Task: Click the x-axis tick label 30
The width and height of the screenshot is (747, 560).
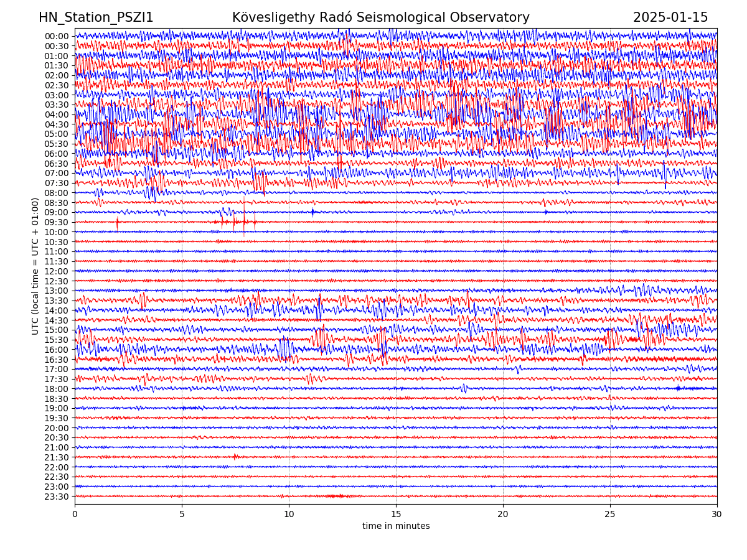Action: point(717,515)
